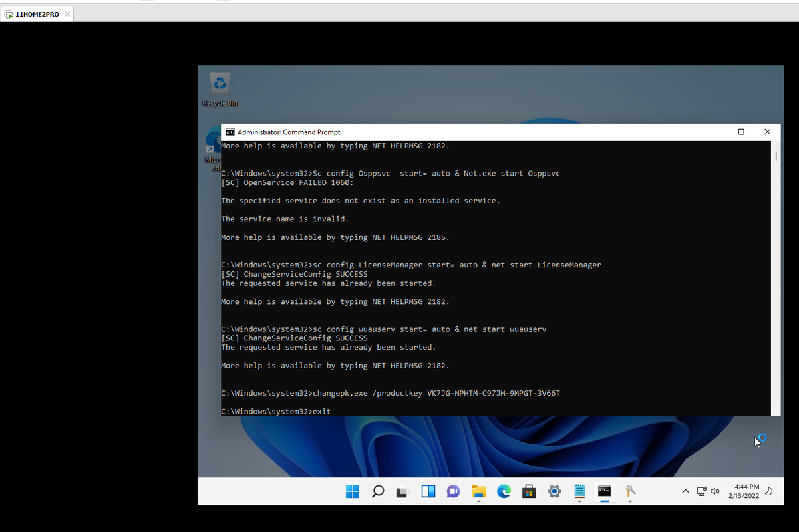Open File Explorer from the taskbar

click(478, 491)
